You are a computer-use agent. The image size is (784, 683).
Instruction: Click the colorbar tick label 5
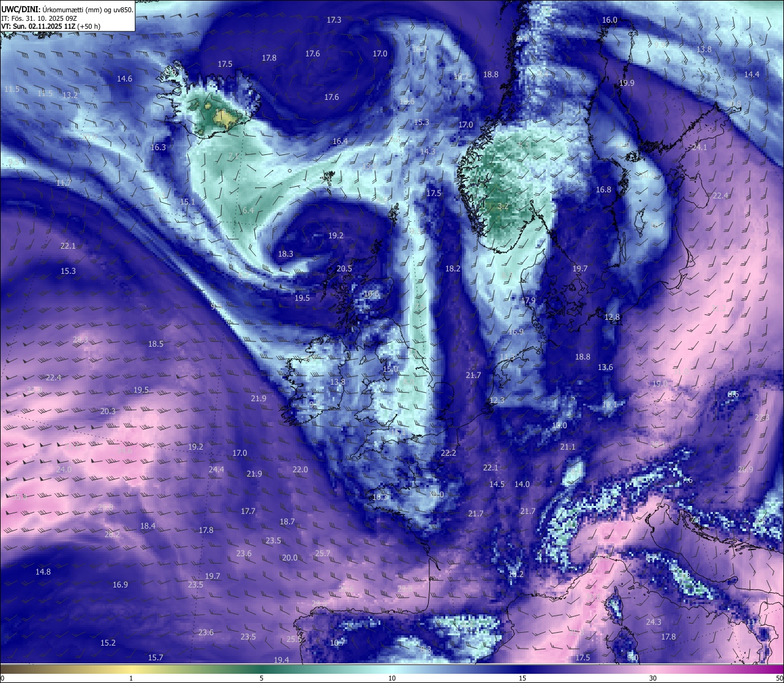(262, 678)
